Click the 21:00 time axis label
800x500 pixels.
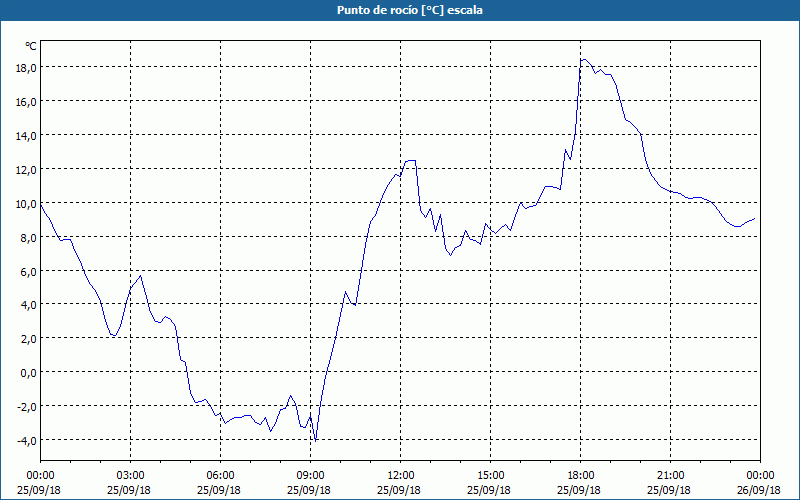pyautogui.click(x=670, y=476)
